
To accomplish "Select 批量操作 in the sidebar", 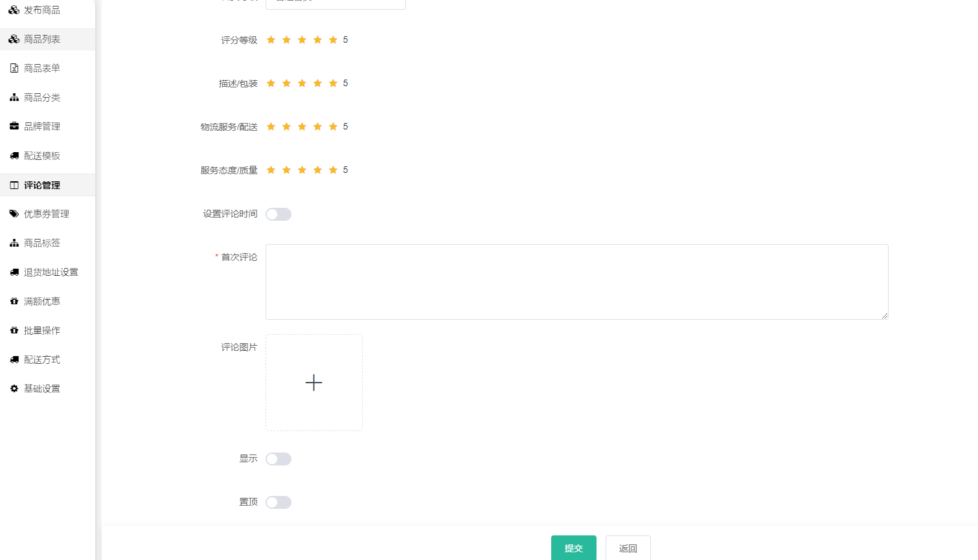I will 42,330.
